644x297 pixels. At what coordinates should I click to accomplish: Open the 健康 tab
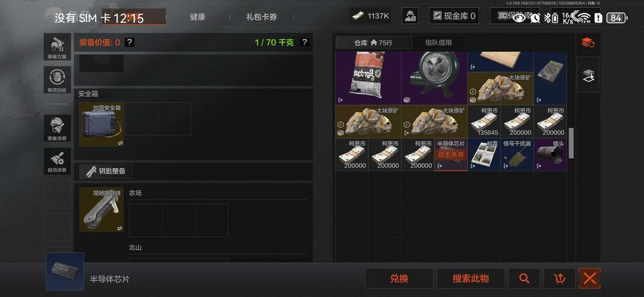pyautogui.click(x=197, y=17)
